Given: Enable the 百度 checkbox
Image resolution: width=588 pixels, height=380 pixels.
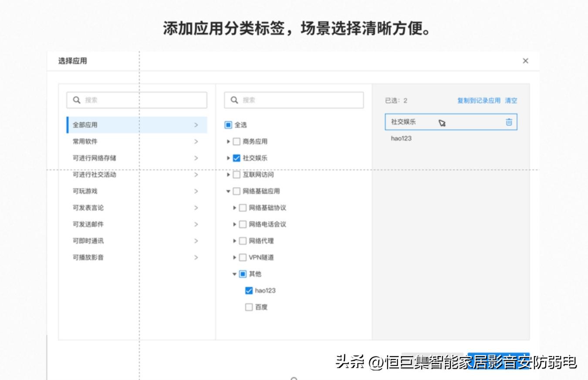Looking at the screenshot, I should tap(249, 307).
